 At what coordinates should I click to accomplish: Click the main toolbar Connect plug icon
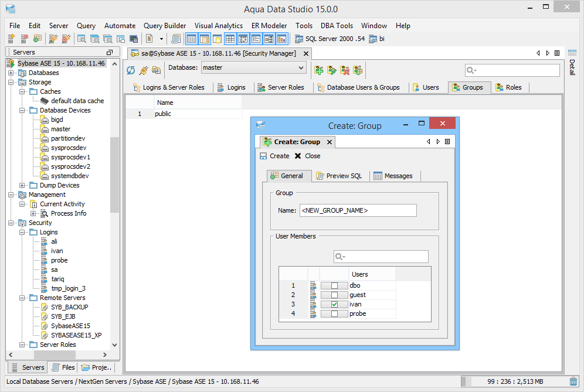53,38
